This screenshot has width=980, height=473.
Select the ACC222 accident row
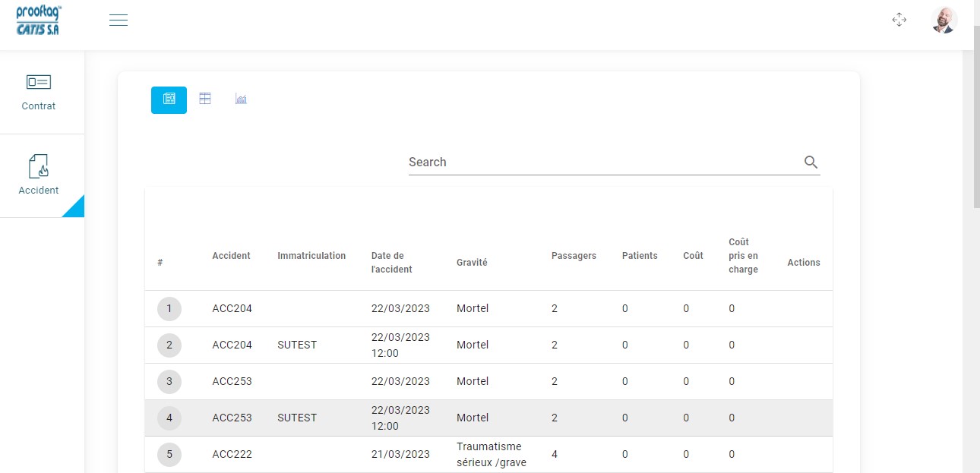(x=488, y=455)
